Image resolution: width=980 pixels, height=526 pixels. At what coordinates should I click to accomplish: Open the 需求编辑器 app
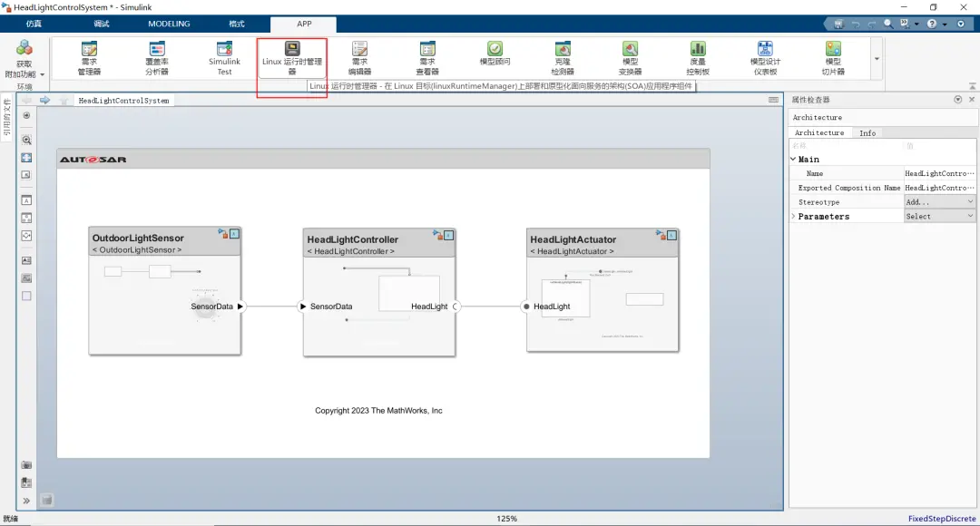[x=359, y=58]
